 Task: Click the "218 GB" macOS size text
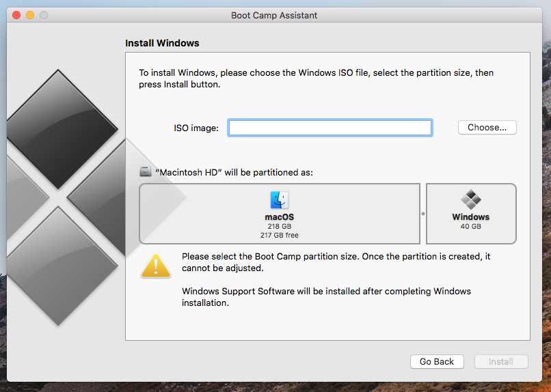pyautogui.click(x=280, y=226)
